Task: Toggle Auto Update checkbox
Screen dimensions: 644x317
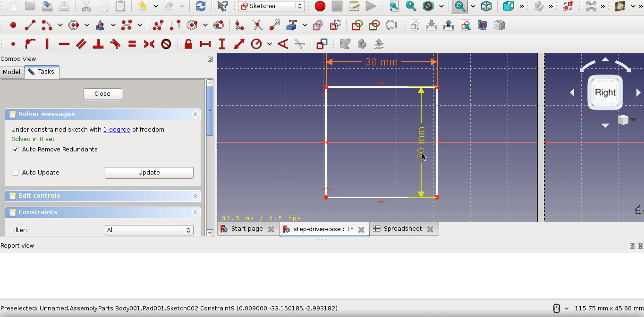Action: [x=16, y=172]
